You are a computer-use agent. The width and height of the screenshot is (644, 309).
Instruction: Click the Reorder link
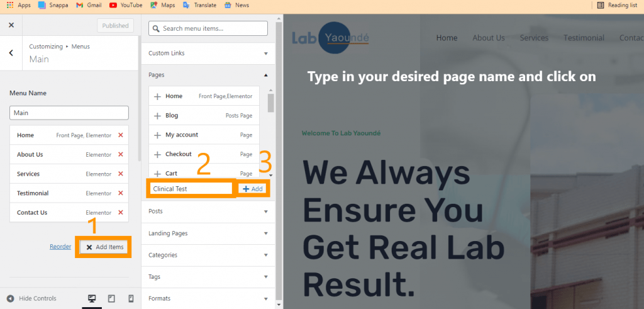point(60,247)
